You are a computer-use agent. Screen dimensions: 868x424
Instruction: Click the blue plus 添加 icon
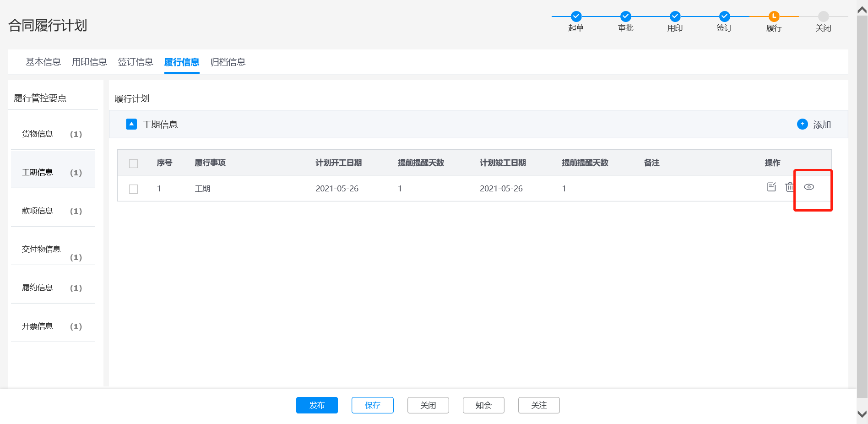[802, 124]
